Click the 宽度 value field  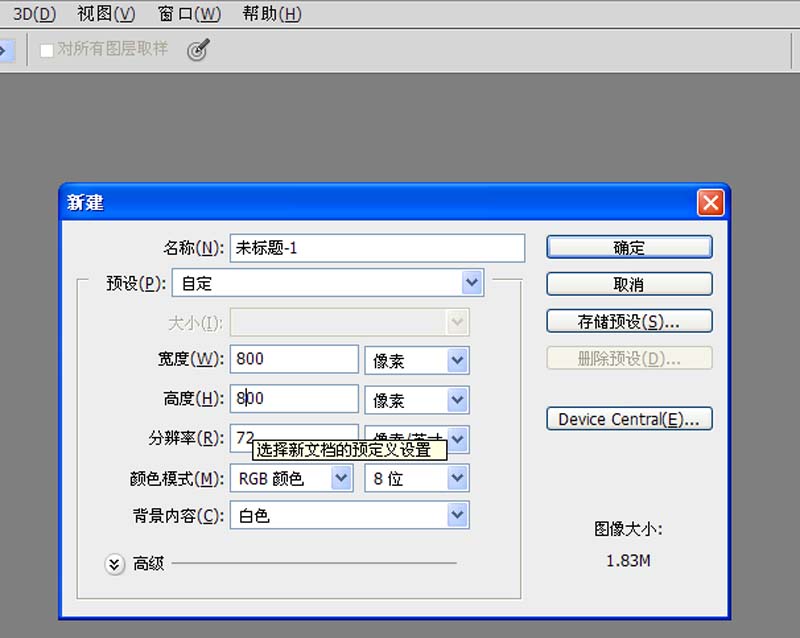(x=294, y=359)
